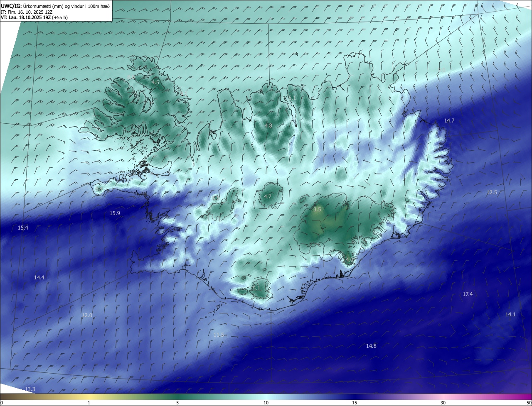This screenshot has width=532, height=406.
Task: Click the color scale tick labeled 0
Action: coord(2,403)
